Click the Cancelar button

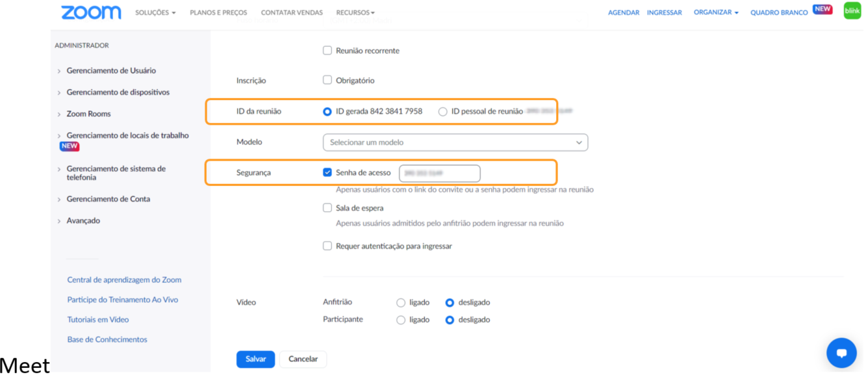(303, 359)
